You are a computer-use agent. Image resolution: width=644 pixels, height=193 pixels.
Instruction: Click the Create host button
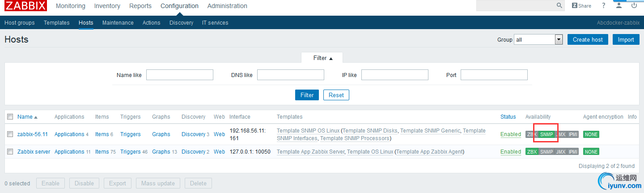[x=588, y=39]
